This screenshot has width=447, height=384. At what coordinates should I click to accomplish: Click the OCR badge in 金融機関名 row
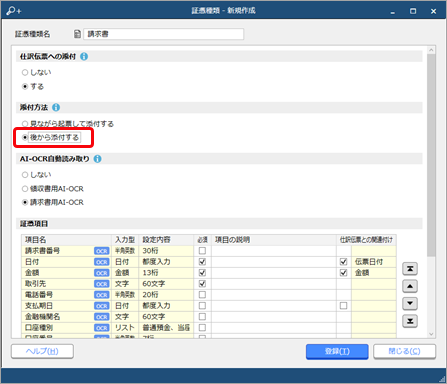(x=102, y=317)
